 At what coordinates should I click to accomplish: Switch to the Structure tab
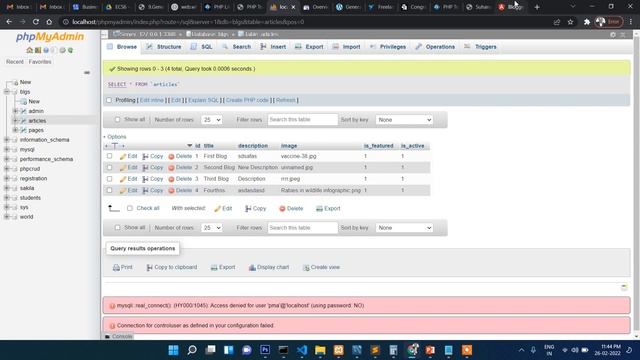pyautogui.click(x=164, y=47)
